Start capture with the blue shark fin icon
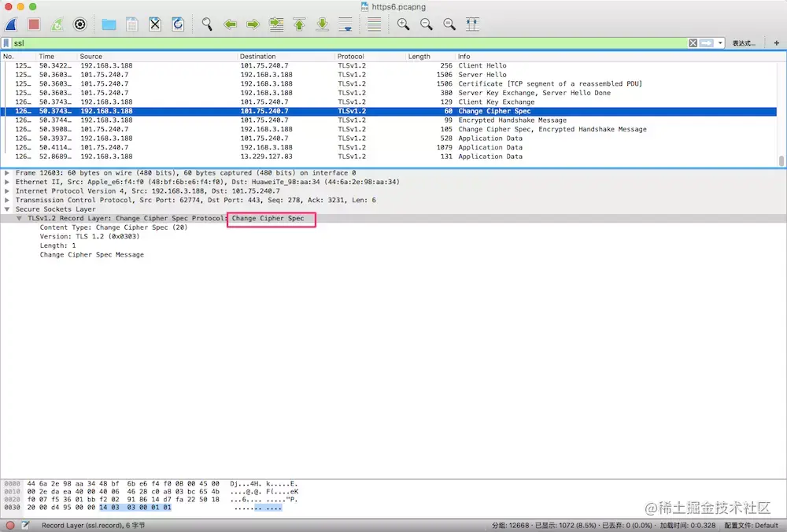The height and width of the screenshot is (532, 787). 11,24
